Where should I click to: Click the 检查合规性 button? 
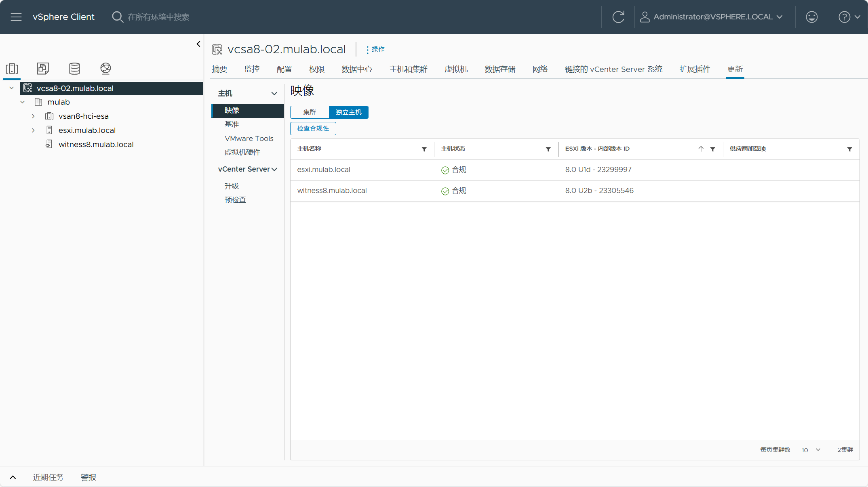313,128
